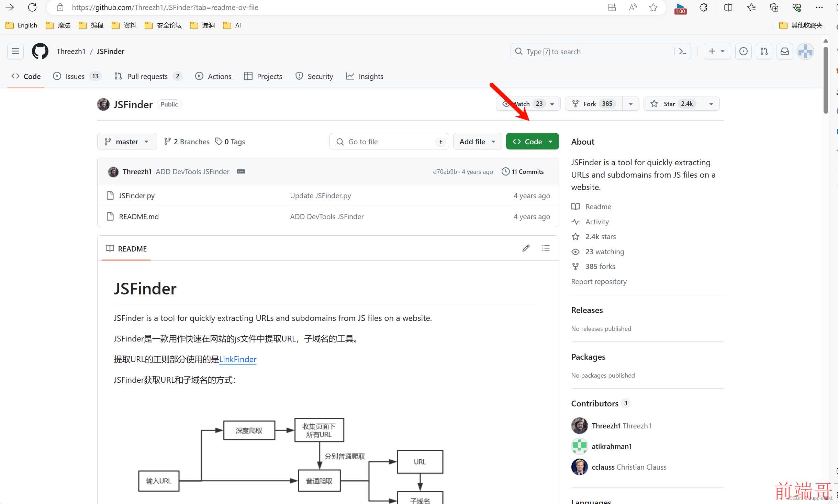
Task: Open the master branch selector
Action: 127,142
